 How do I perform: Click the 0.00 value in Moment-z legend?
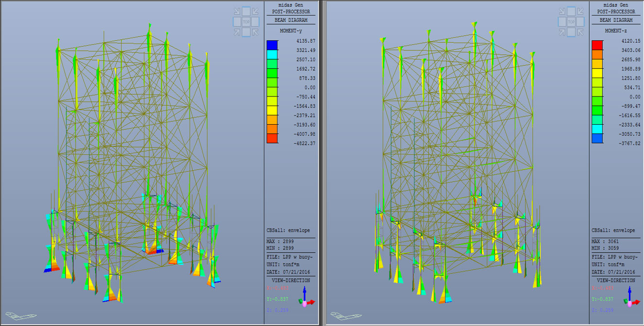(634, 97)
